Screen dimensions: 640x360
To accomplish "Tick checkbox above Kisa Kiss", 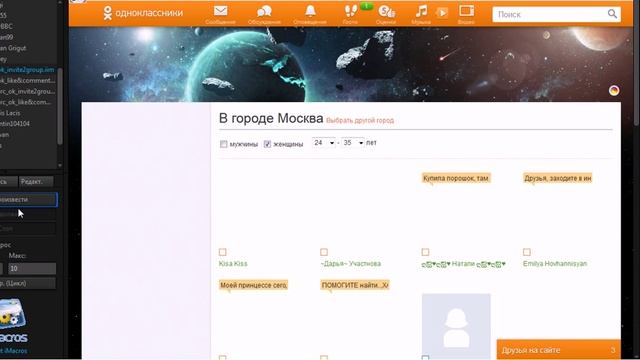I will 222,252.
